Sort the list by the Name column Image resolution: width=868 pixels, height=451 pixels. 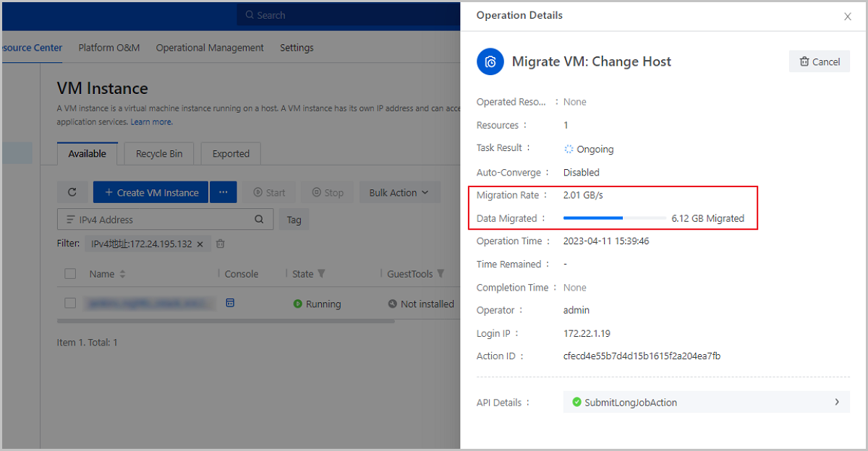tap(122, 274)
